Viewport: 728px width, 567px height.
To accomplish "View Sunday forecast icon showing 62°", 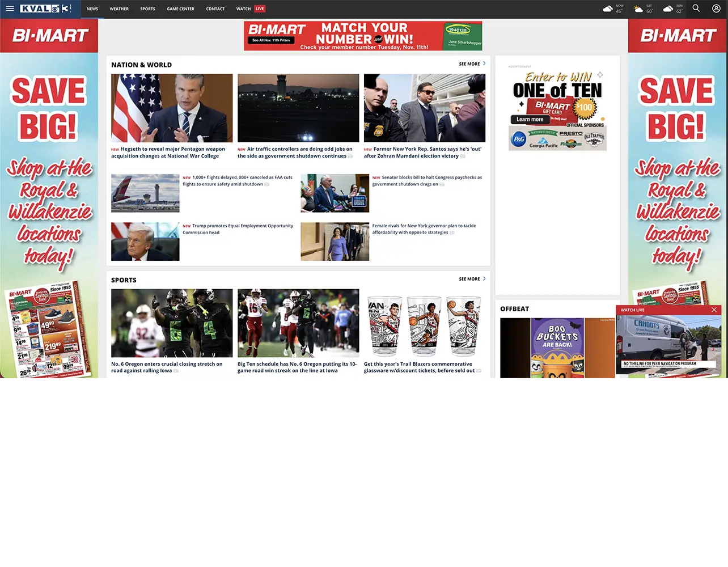I will point(668,9).
